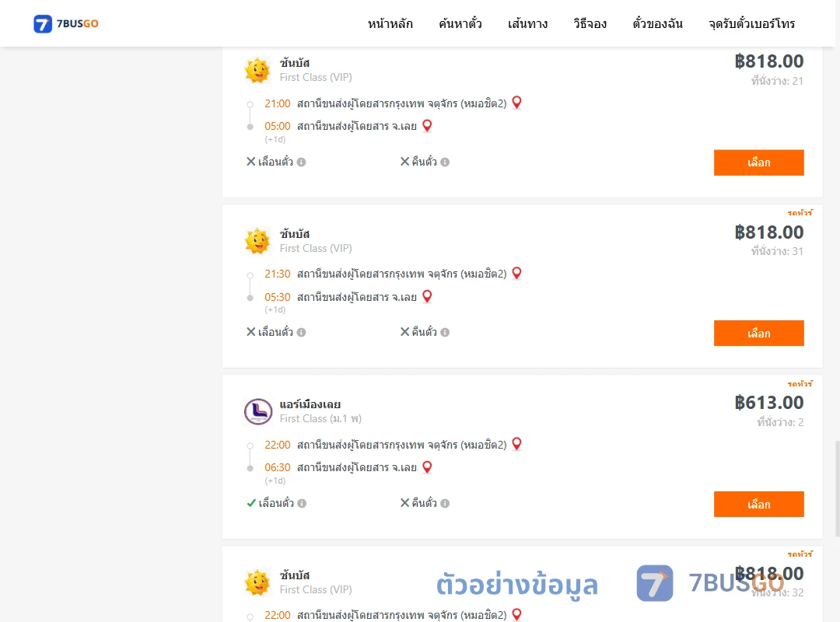Open map pin on bottom 22:00 Sunbus departure
This screenshot has width=840, height=622.
[516, 614]
